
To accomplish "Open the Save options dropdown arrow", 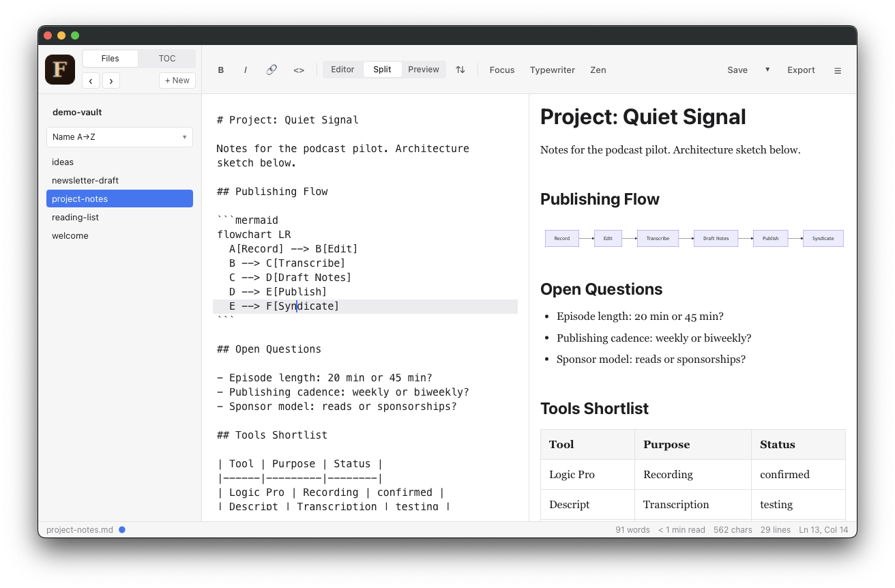I will pos(767,70).
